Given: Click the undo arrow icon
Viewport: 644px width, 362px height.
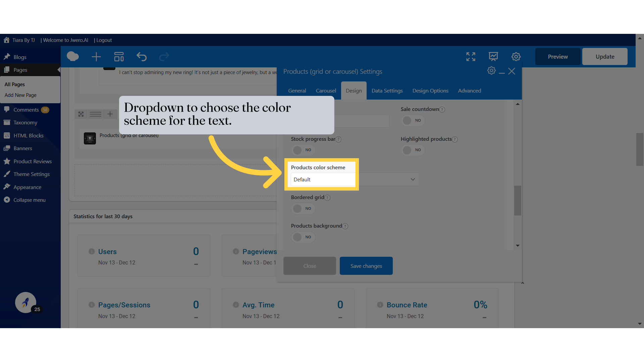Looking at the screenshot, I should point(142,57).
